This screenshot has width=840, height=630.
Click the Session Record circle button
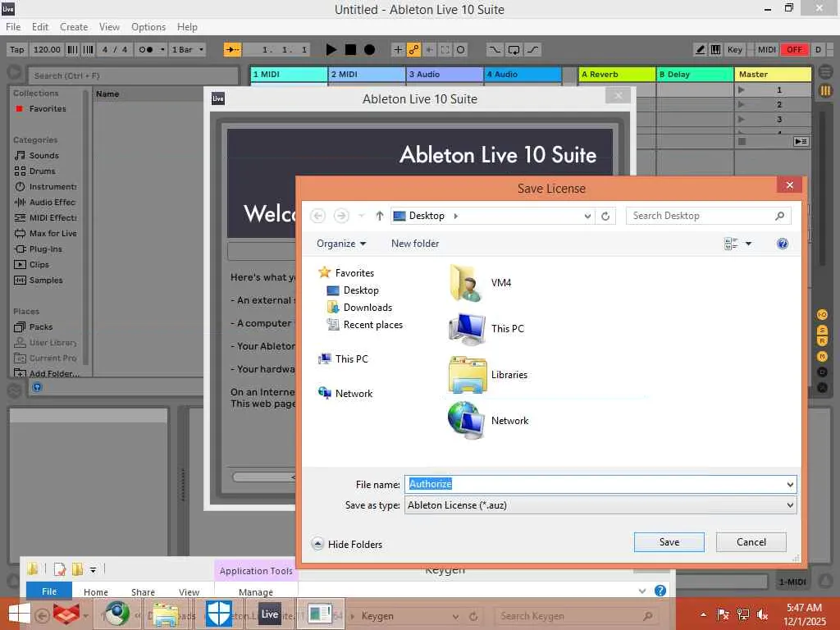click(x=461, y=50)
